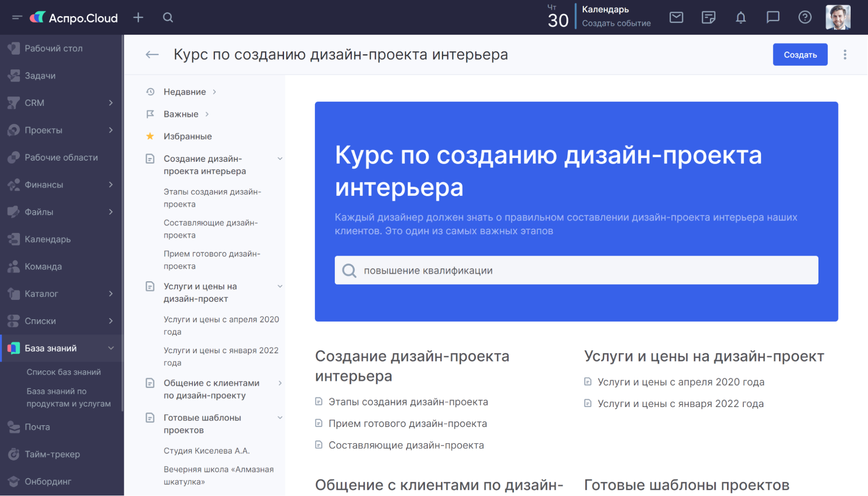
Task: Open База знаний по продуктам и услугам
Action: click(x=69, y=397)
